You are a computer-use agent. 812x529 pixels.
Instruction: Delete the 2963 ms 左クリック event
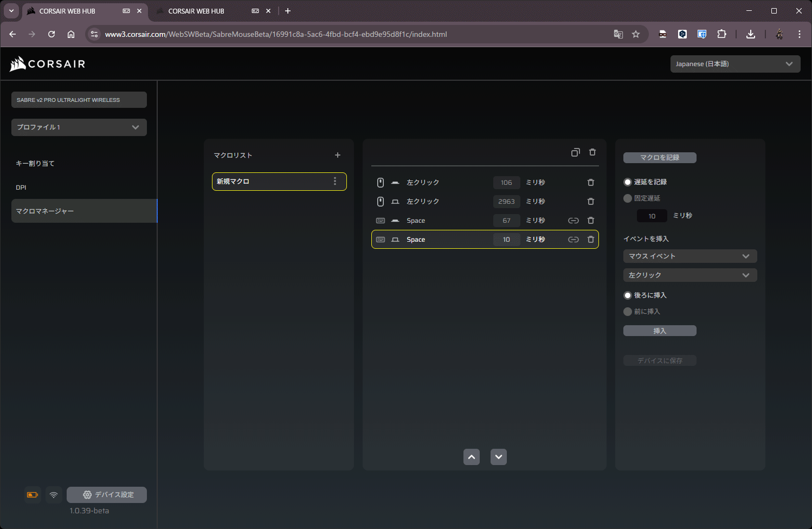click(x=591, y=202)
